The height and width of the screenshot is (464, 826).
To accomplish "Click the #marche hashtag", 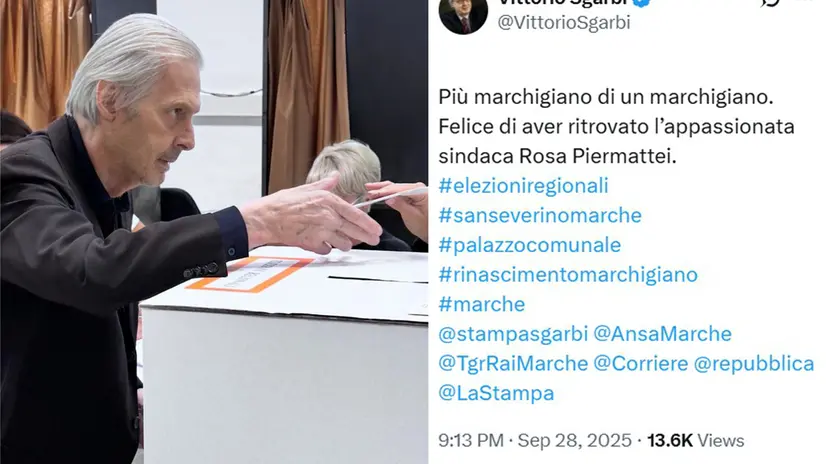I will [481, 304].
